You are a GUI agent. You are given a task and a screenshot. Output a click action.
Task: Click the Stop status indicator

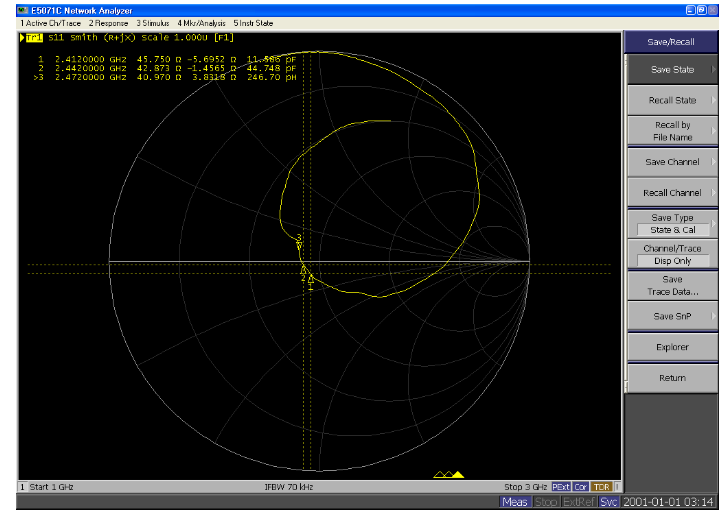(546, 502)
